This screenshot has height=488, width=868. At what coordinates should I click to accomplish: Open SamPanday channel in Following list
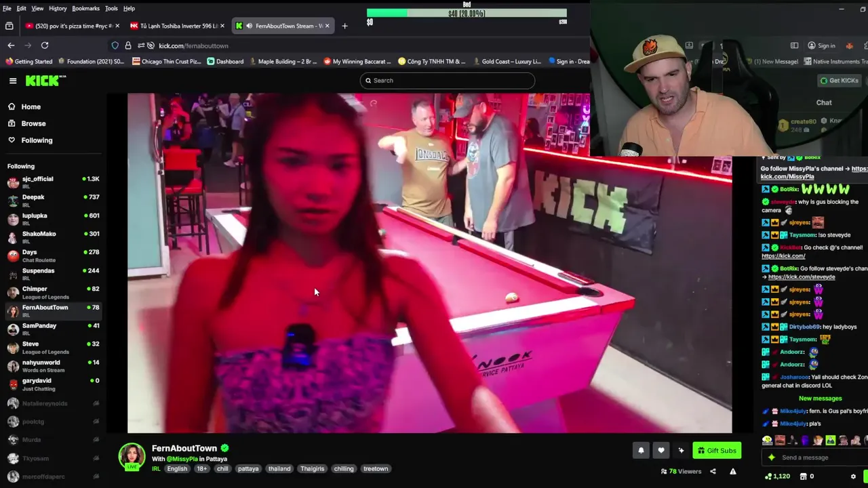(54, 329)
